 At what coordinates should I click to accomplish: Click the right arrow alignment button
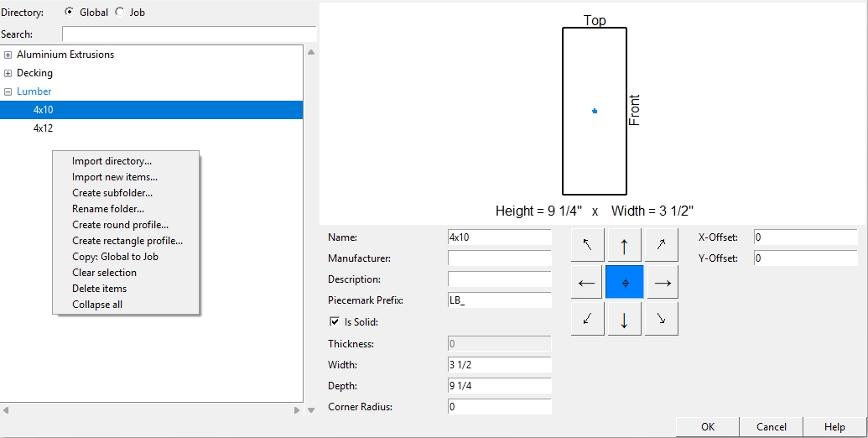pyautogui.click(x=662, y=283)
